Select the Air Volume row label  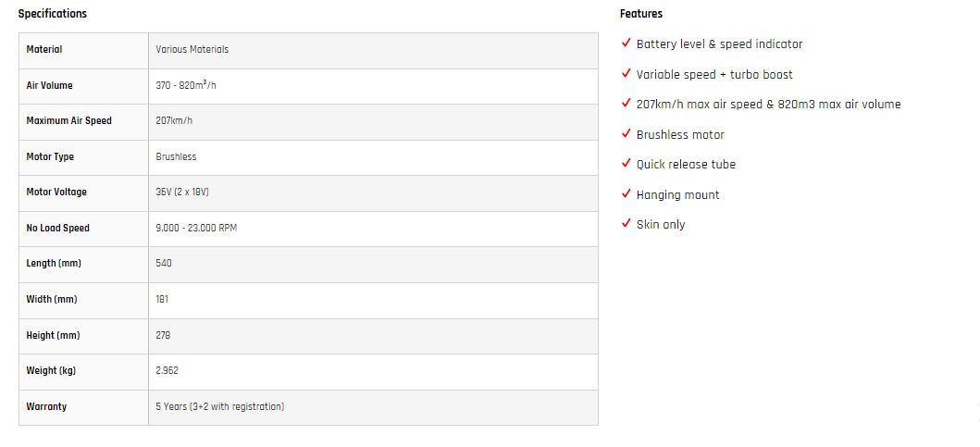pyautogui.click(x=49, y=86)
